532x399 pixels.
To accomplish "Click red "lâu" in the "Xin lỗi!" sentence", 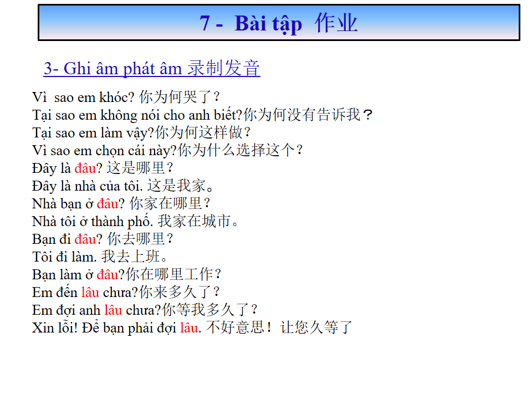I will coord(189,328).
